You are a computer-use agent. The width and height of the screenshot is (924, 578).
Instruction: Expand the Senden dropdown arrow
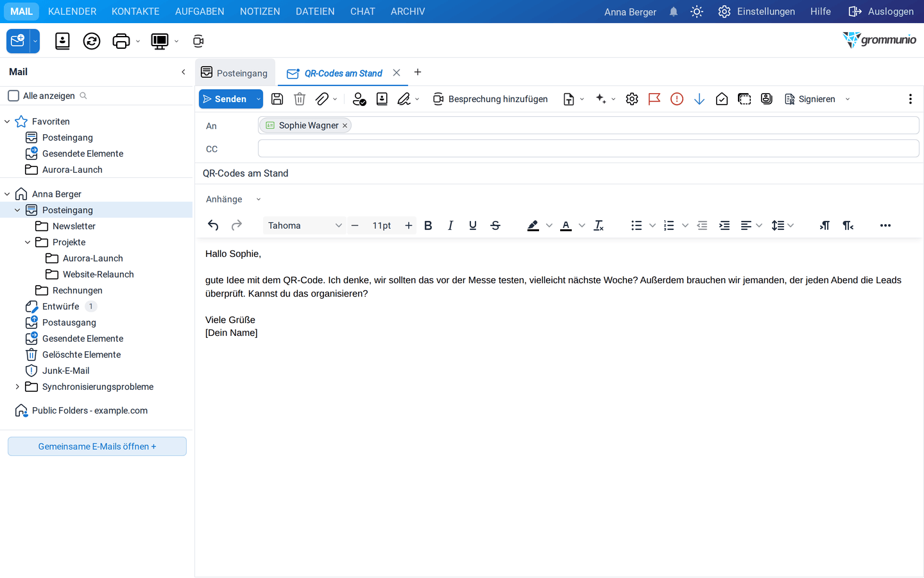pos(259,99)
